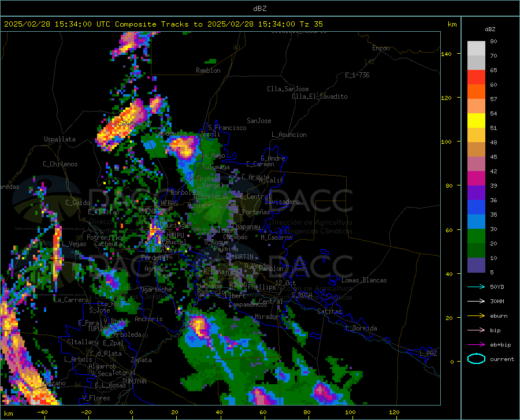Click the yellow eburn arrow legend icon
520x420 pixels.
point(476,316)
